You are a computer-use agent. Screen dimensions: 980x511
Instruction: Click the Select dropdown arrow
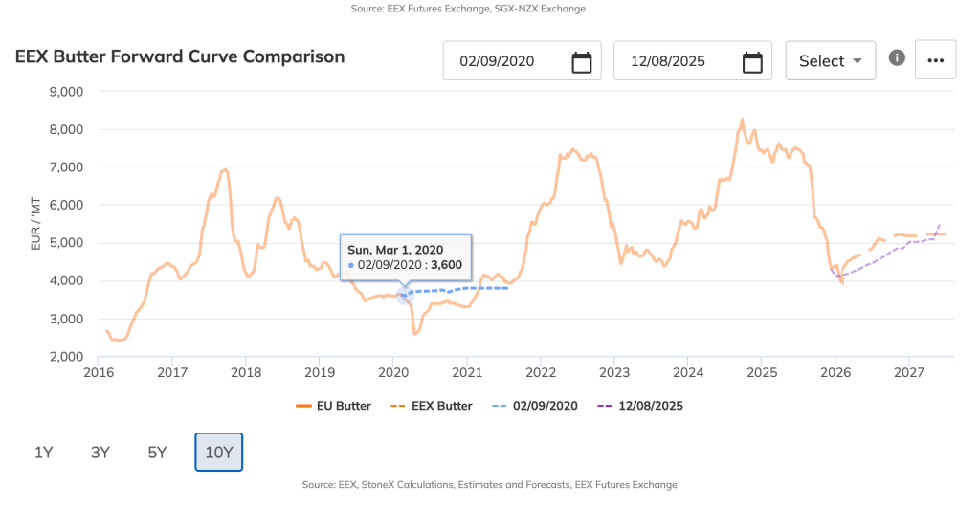[857, 61]
